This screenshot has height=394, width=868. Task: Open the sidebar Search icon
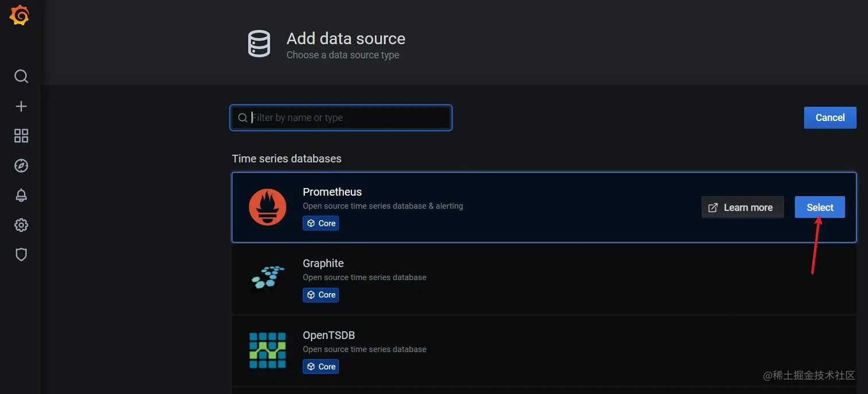[21, 76]
